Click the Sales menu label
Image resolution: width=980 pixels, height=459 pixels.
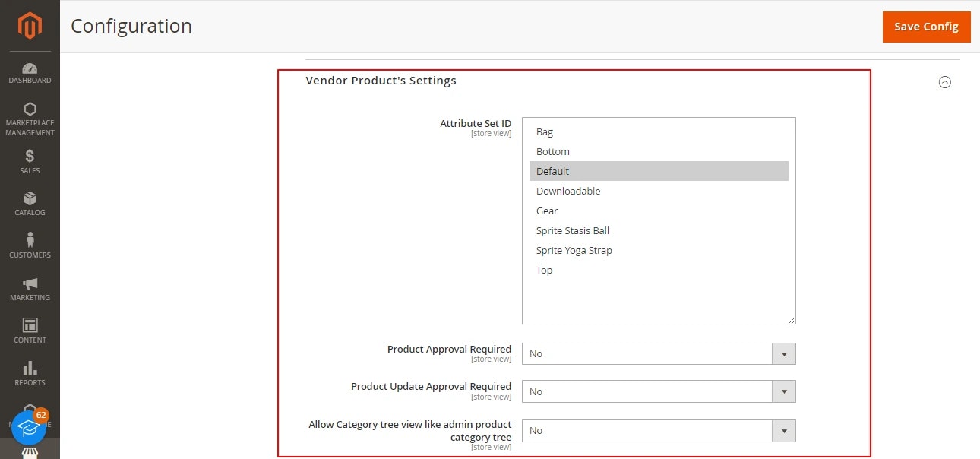click(30, 171)
